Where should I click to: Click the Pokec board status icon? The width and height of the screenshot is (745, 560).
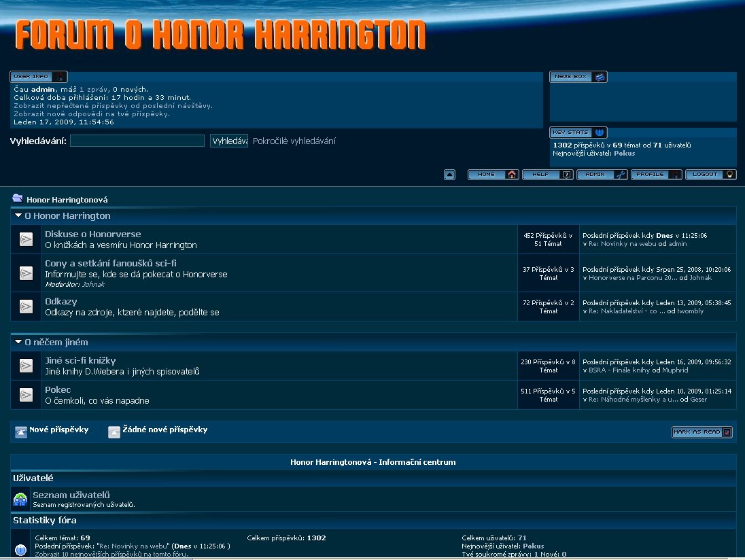click(26, 395)
